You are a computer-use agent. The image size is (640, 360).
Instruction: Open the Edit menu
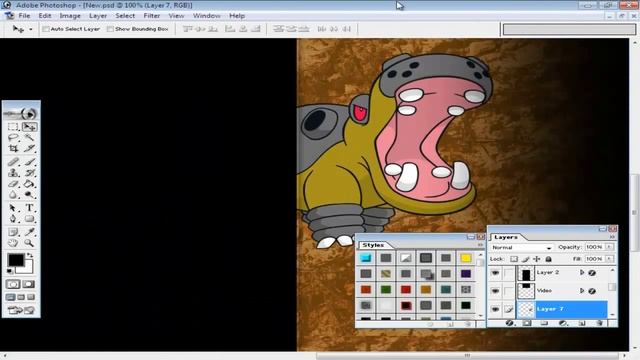[45, 16]
